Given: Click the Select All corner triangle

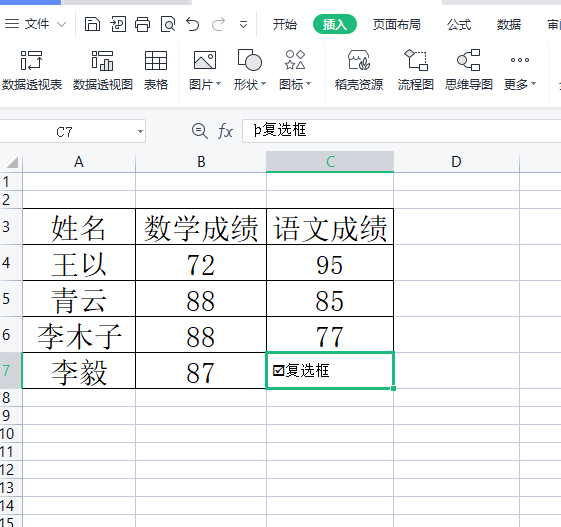Looking at the screenshot, I should pos(12,162).
